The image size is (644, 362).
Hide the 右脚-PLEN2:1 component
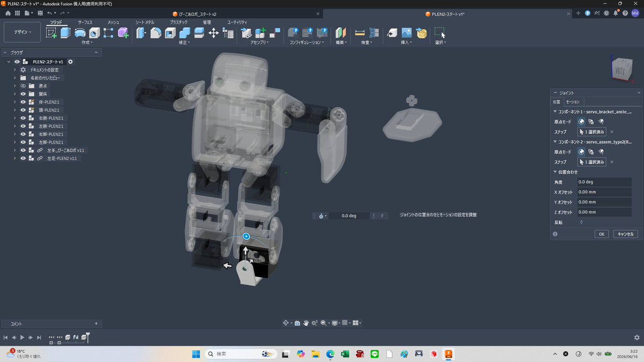pyautogui.click(x=23, y=134)
